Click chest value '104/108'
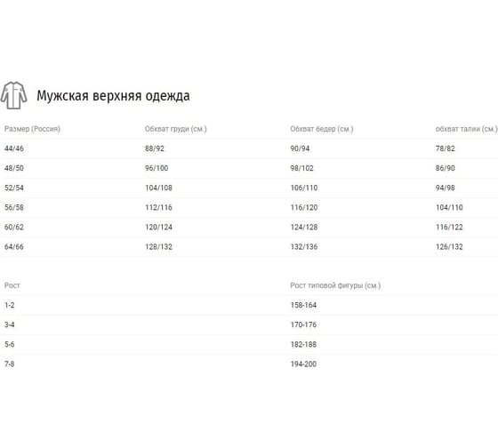Viewport: 498px width, 448px height. pos(159,188)
